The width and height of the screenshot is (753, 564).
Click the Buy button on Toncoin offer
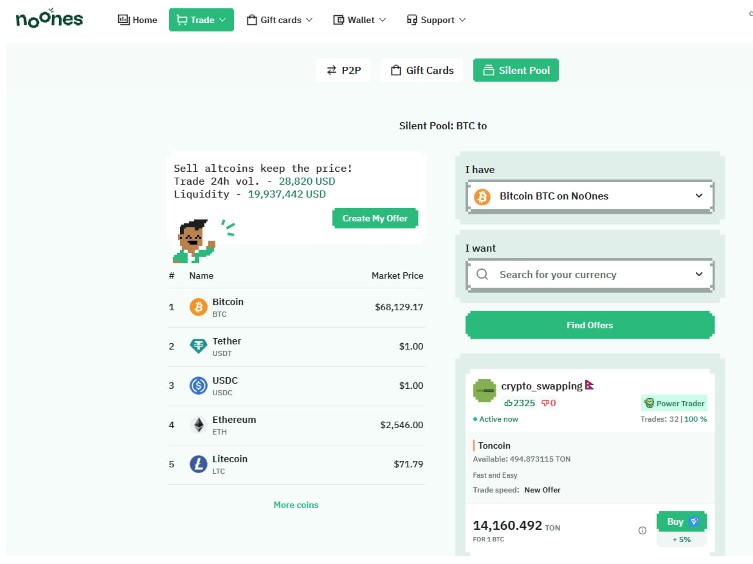681,522
